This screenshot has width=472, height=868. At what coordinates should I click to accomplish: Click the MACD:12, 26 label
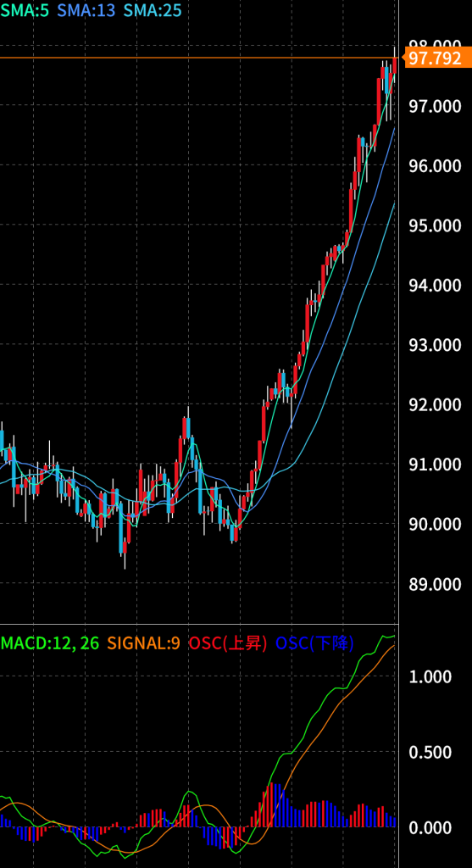point(50,643)
